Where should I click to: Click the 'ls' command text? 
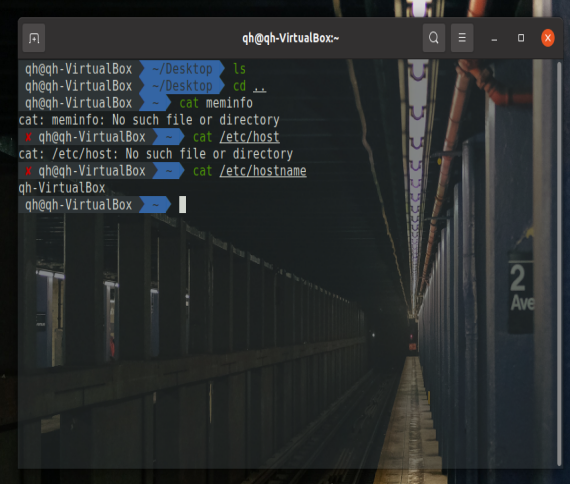tap(240, 69)
